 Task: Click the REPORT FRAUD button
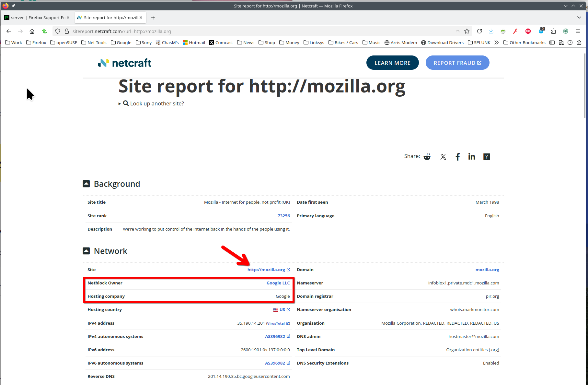pyautogui.click(x=457, y=63)
